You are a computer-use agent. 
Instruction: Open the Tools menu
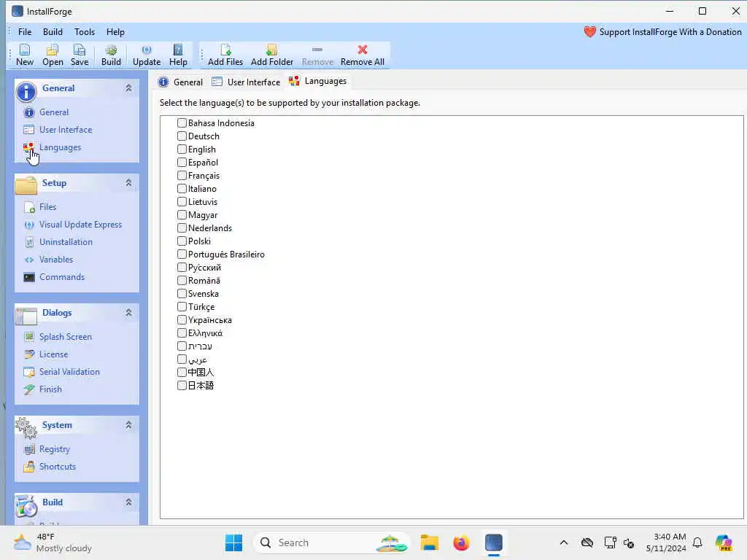(x=85, y=32)
